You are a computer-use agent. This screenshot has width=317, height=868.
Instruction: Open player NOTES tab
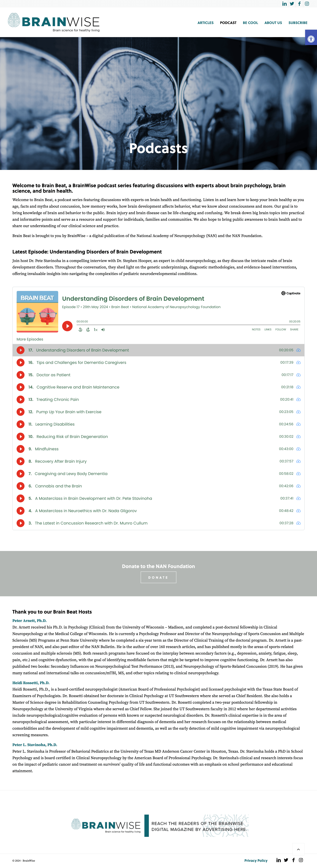coord(256,330)
